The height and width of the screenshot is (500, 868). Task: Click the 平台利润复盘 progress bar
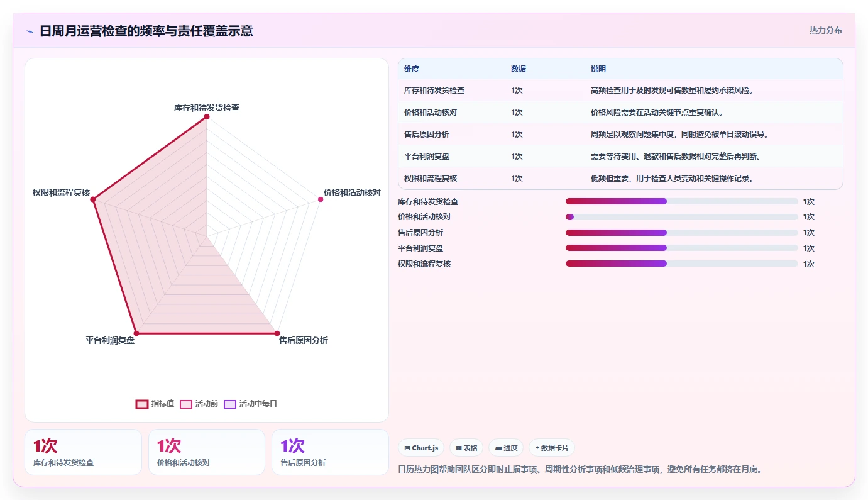[682, 248]
